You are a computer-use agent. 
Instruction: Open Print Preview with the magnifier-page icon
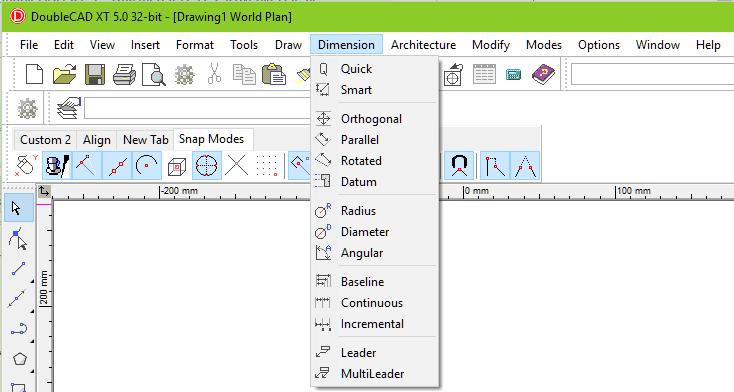point(154,74)
